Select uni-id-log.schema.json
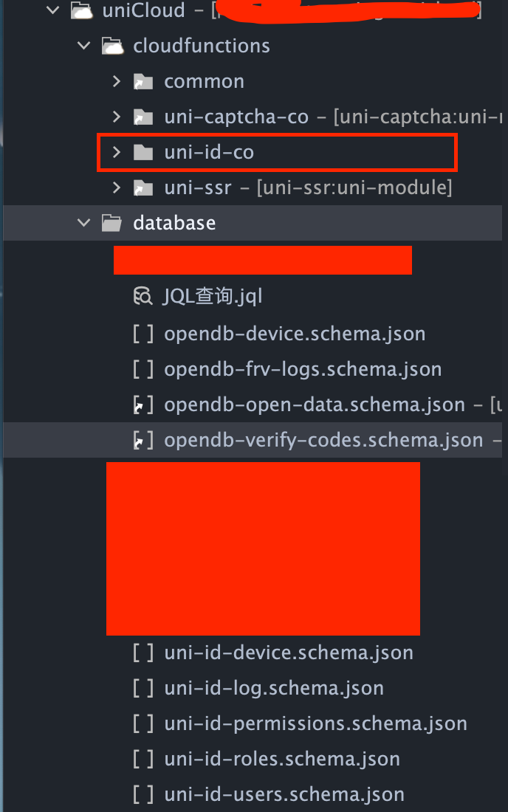The height and width of the screenshot is (812, 508). point(273,688)
